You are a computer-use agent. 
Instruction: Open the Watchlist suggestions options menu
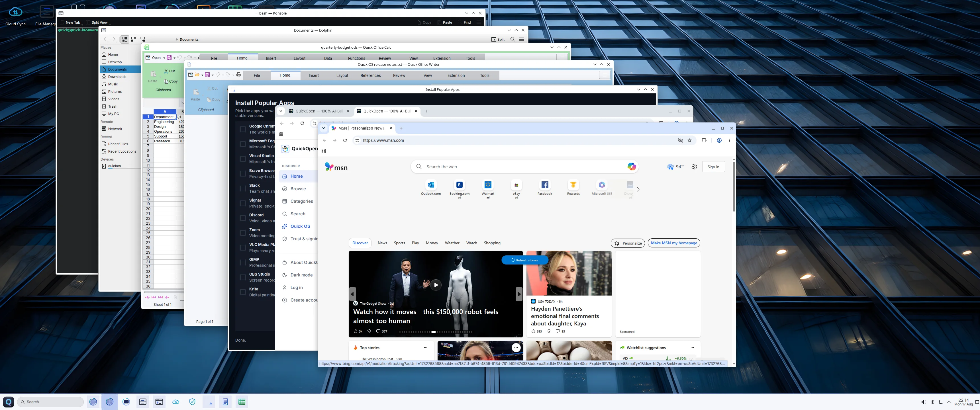[692, 348]
